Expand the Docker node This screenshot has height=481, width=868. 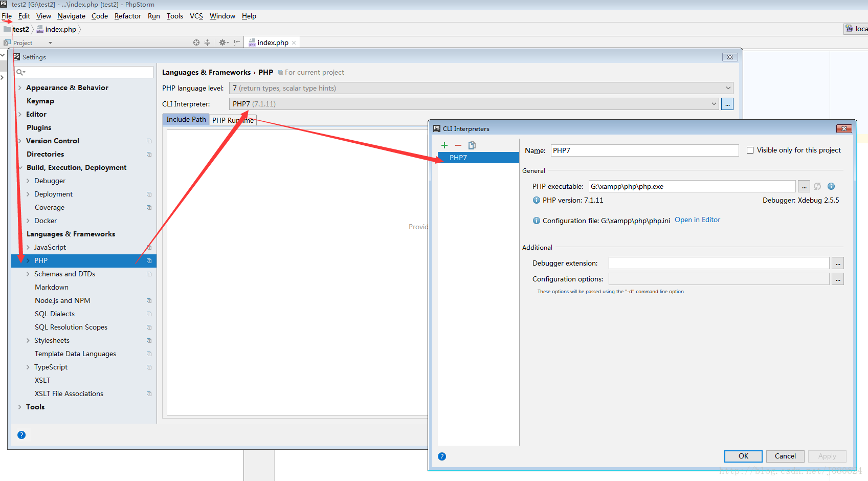tap(28, 221)
